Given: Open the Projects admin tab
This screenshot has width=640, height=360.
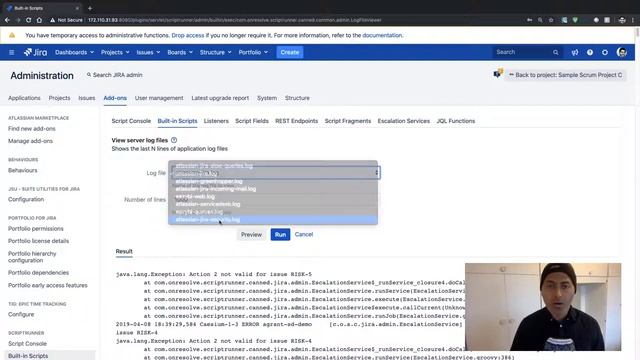Looking at the screenshot, I should click(x=59, y=98).
